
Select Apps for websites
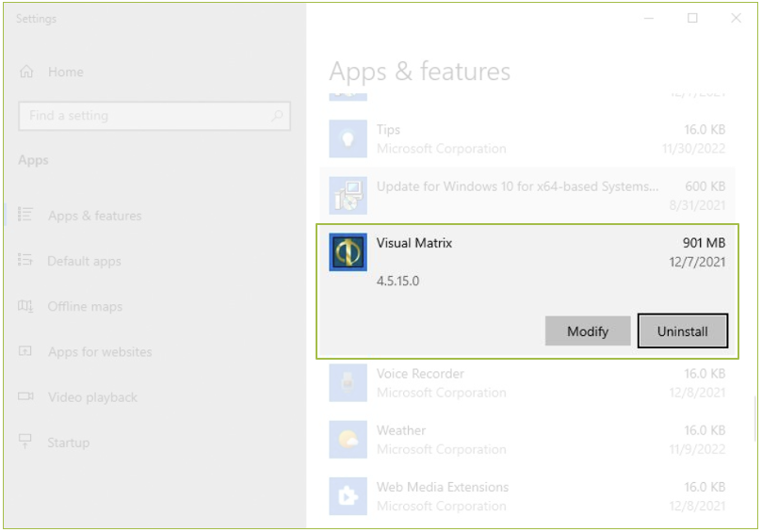tap(100, 351)
